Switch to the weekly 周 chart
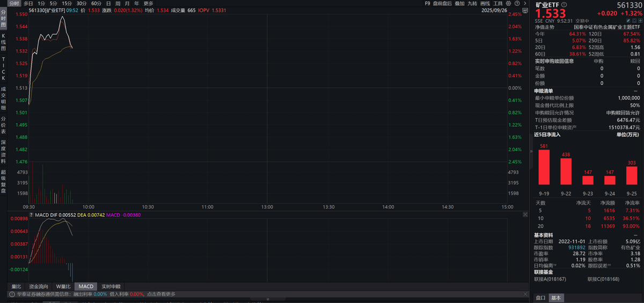The width and height of the screenshot is (644, 303). [118, 3]
